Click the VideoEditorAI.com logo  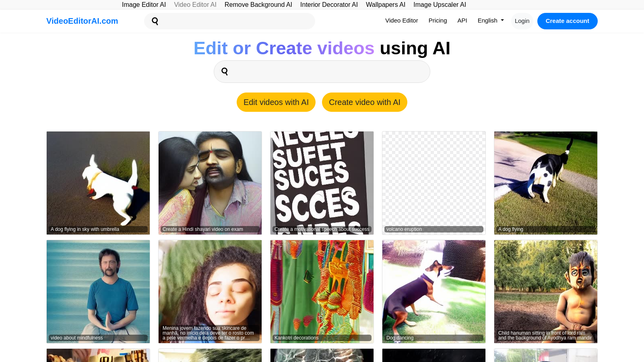coord(82,21)
